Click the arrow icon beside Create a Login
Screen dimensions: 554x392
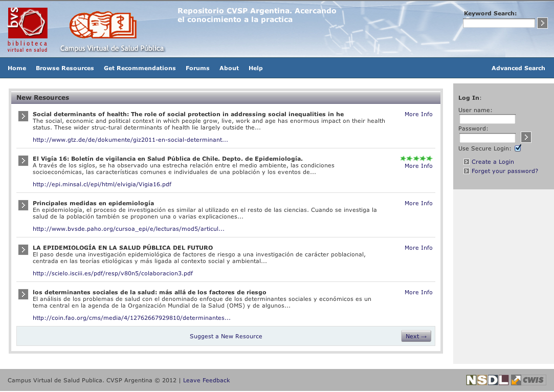point(467,162)
